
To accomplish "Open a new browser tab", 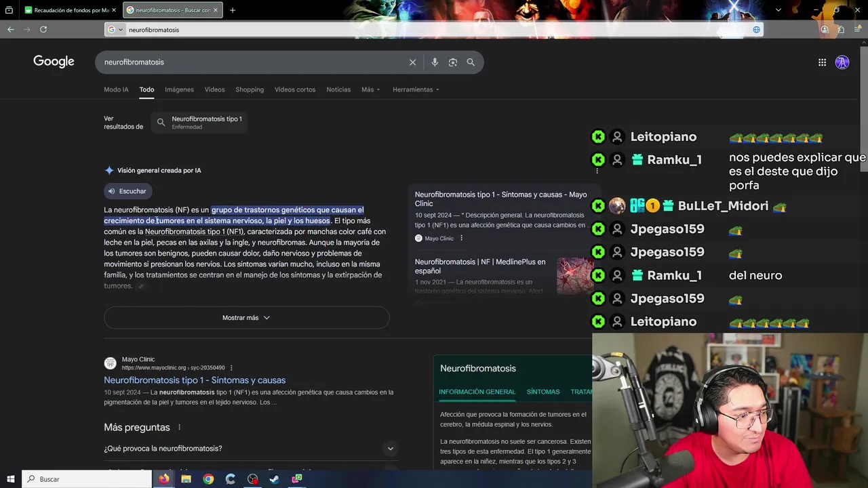I will point(233,10).
